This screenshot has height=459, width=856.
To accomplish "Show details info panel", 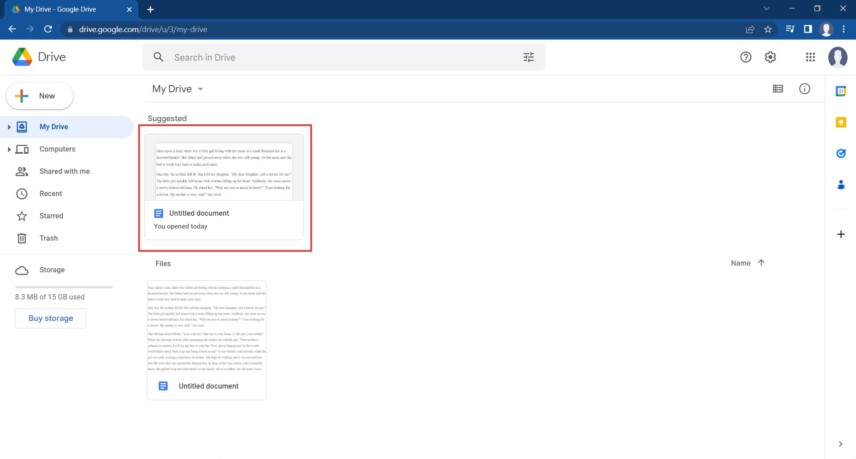I will pos(805,89).
